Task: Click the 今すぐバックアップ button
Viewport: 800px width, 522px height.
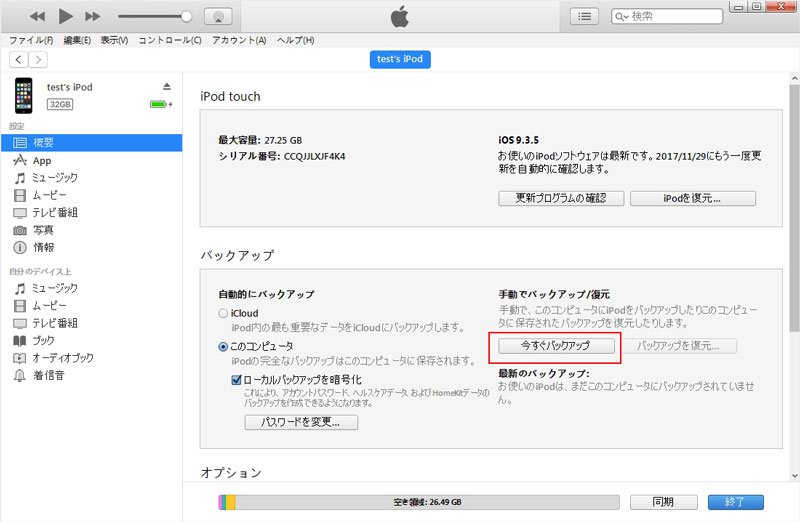Action: click(556, 345)
